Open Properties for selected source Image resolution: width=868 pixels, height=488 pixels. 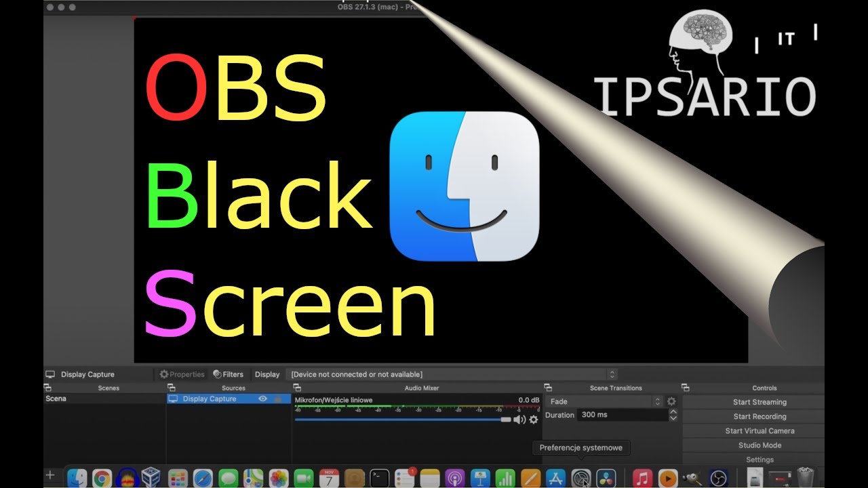[182, 374]
